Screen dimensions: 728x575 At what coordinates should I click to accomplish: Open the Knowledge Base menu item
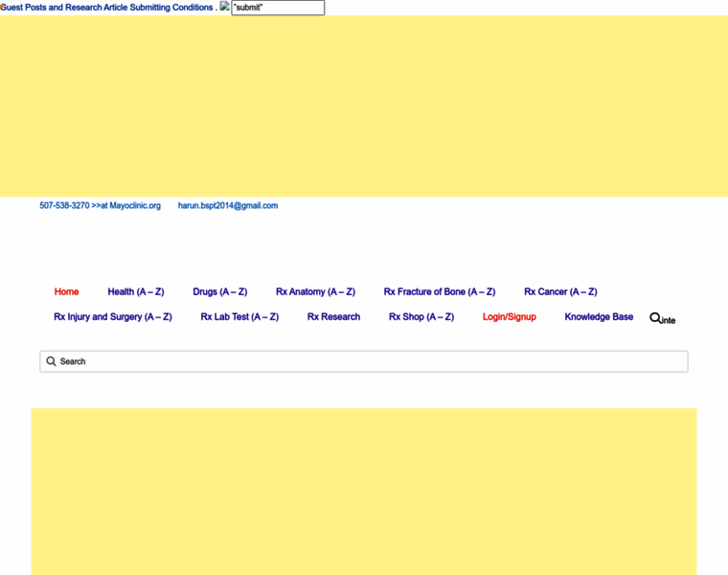click(x=599, y=317)
